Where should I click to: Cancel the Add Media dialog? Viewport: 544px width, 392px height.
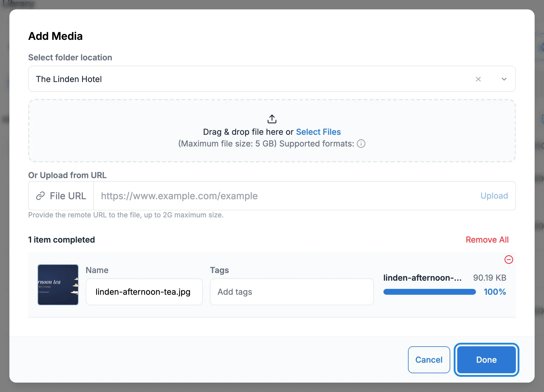click(429, 360)
